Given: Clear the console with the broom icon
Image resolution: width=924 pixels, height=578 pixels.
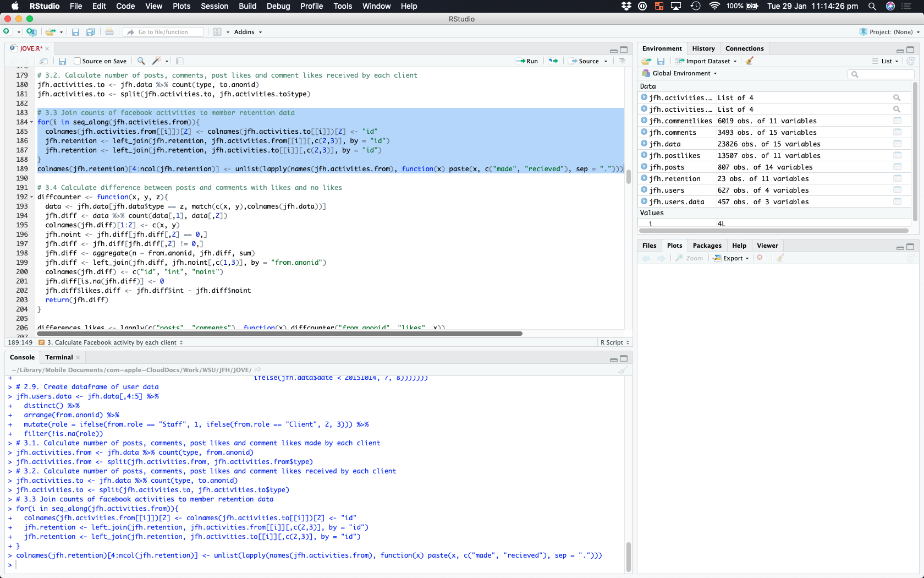Looking at the screenshot, I should (623, 370).
